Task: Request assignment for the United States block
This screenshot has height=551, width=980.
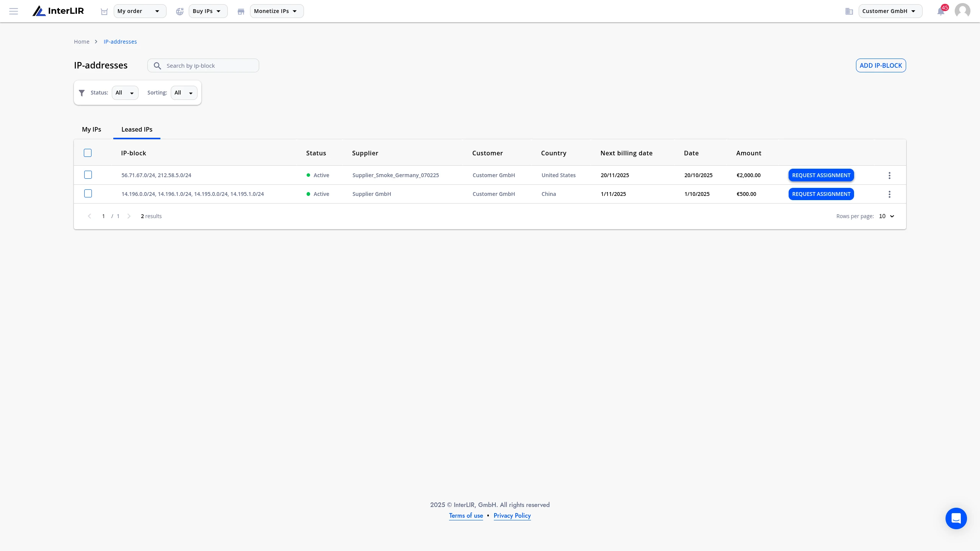Action: 821,175
